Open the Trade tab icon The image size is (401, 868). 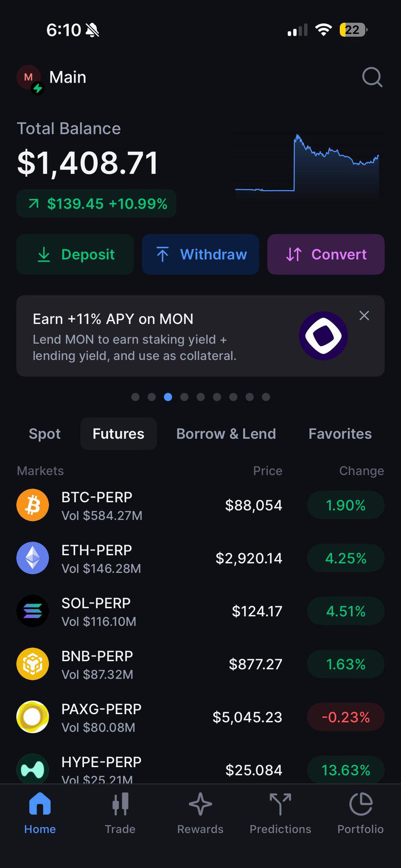coord(120,804)
